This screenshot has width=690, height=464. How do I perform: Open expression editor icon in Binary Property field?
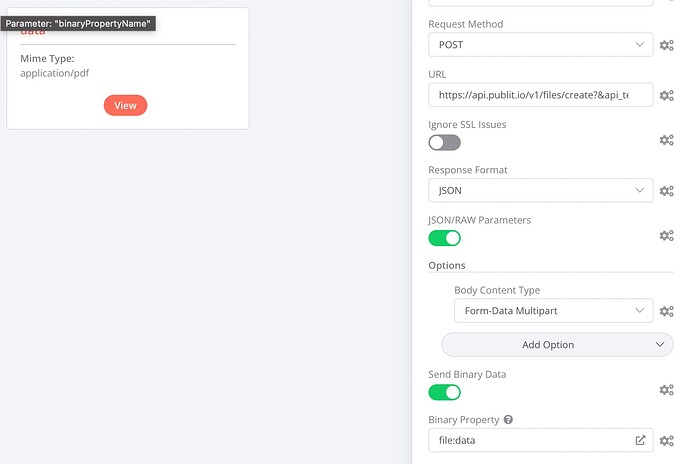tap(641, 440)
